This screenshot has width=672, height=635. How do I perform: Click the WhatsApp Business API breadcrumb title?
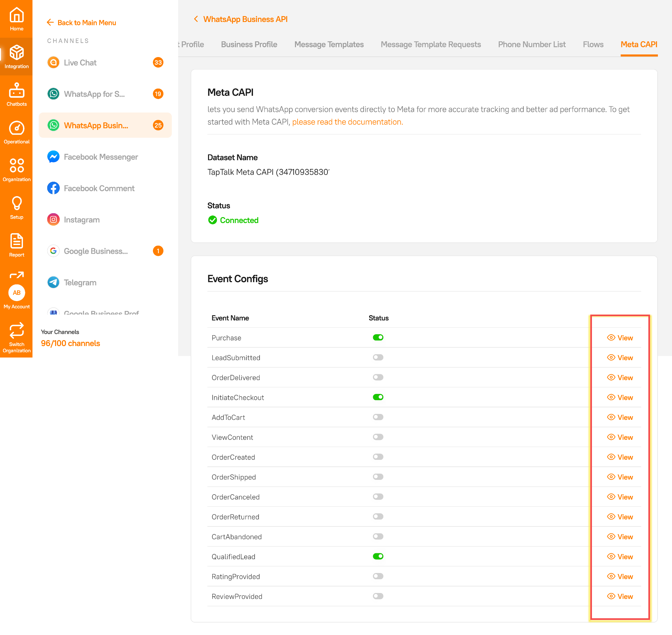[245, 19]
